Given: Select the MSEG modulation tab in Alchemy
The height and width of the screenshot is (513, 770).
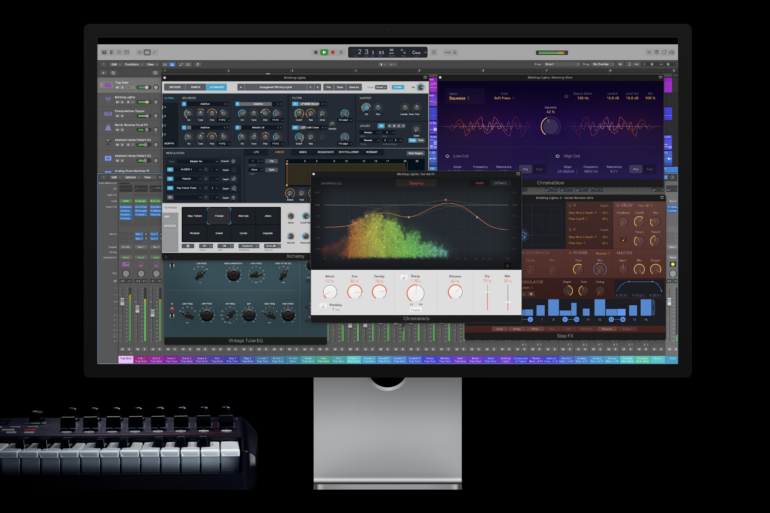Looking at the screenshot, I should (x=303, y=152).
